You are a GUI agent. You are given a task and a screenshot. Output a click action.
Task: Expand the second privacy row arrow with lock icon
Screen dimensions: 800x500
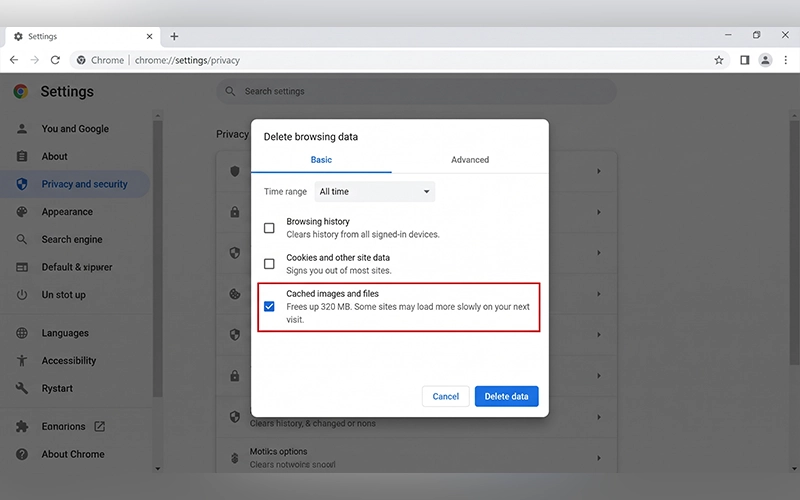click(x=598, y=212)
